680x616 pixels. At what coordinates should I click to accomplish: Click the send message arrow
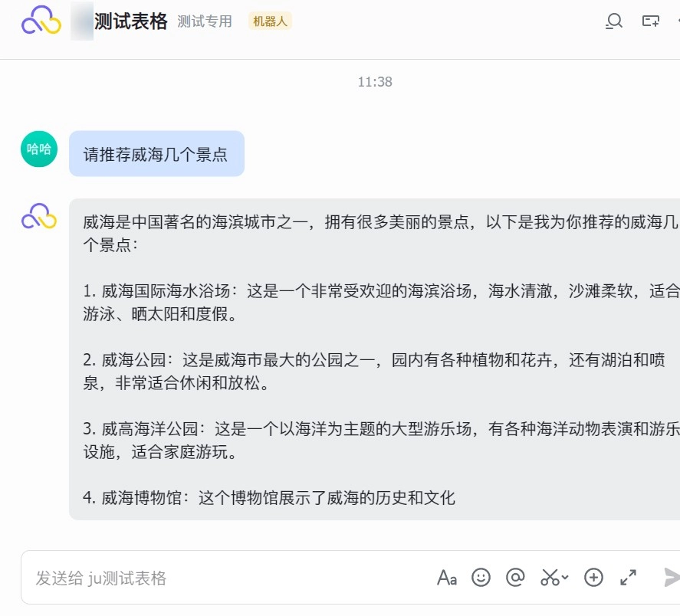pos(671,578)
